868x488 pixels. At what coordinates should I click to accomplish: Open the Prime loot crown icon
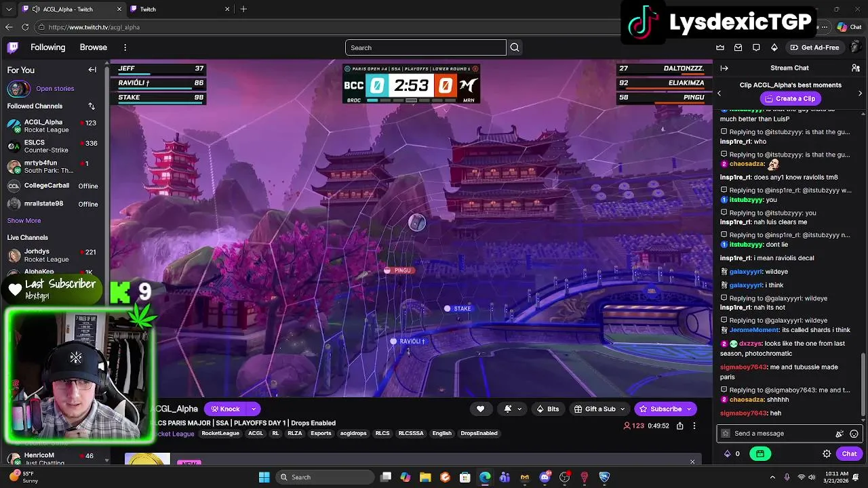coord(720,47)
